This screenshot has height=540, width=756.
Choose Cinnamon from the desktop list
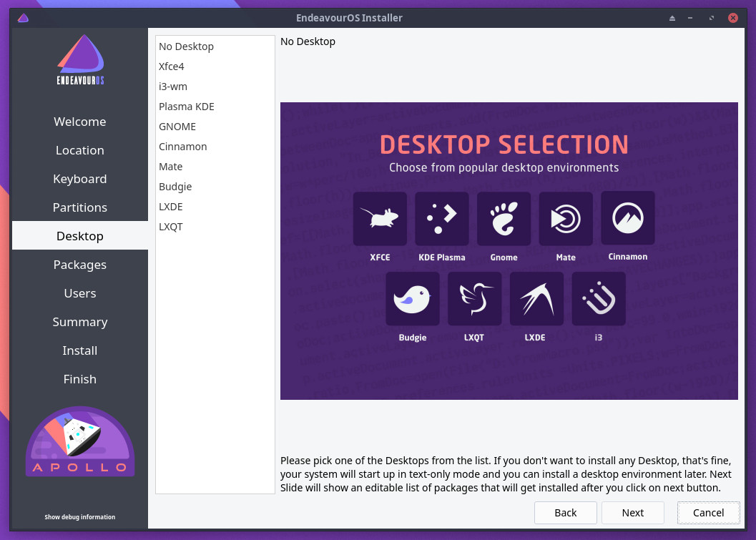(x=215, y=147)
